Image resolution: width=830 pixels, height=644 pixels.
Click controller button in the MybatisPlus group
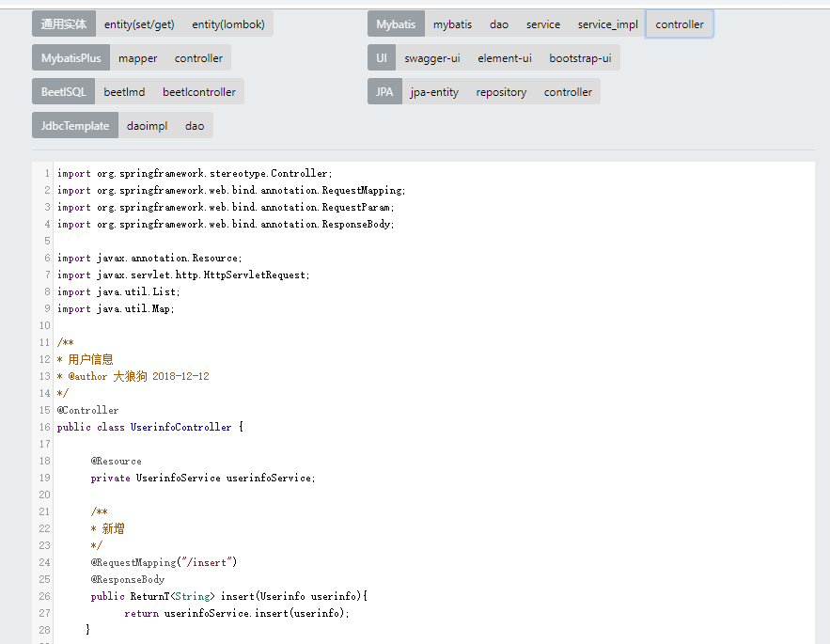click(198, 58)
